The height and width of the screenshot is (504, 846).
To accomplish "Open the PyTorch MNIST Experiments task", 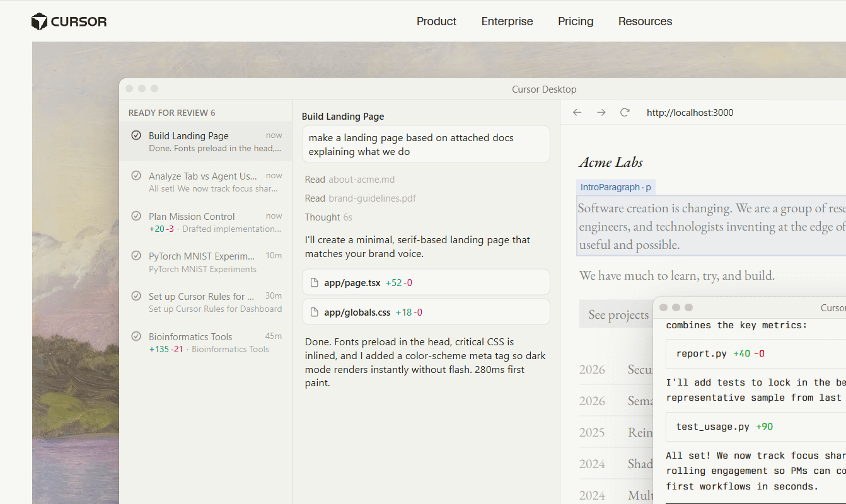I will pyautogui.click(x=206, y=262).
